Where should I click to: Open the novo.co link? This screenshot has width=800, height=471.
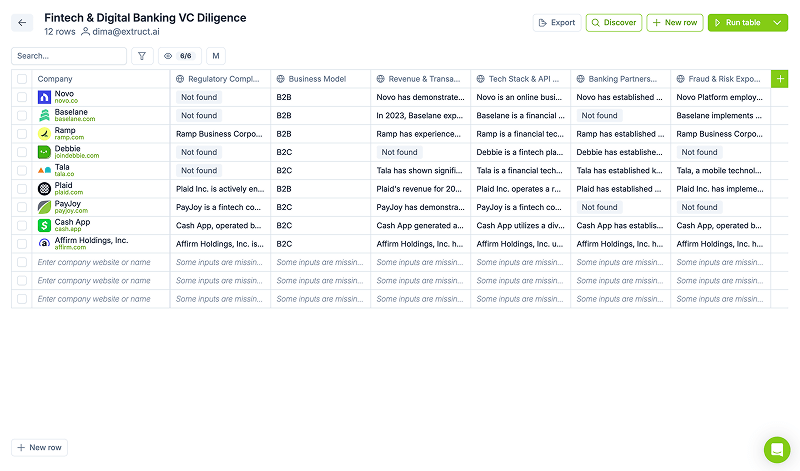click(x=66, y=101)
